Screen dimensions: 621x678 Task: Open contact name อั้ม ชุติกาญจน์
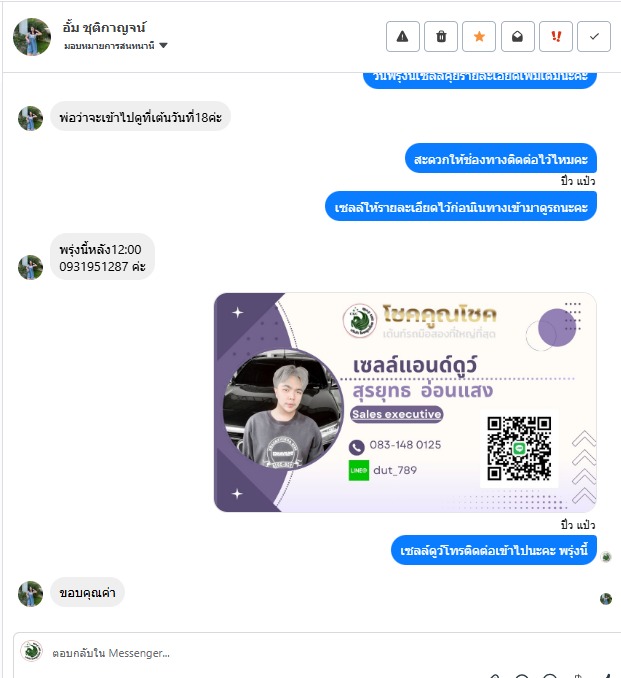tap(104, 28)
